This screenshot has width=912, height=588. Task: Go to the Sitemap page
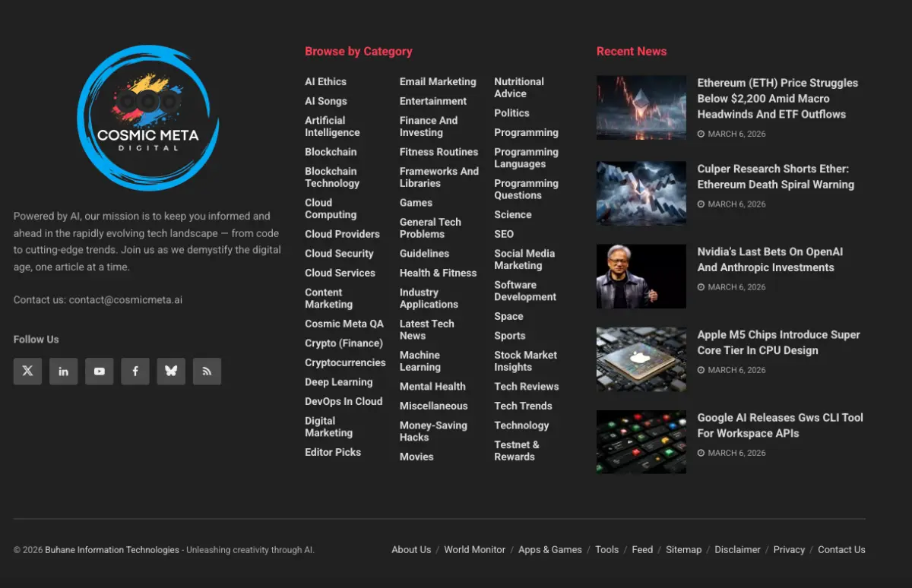tap(683, 549)
